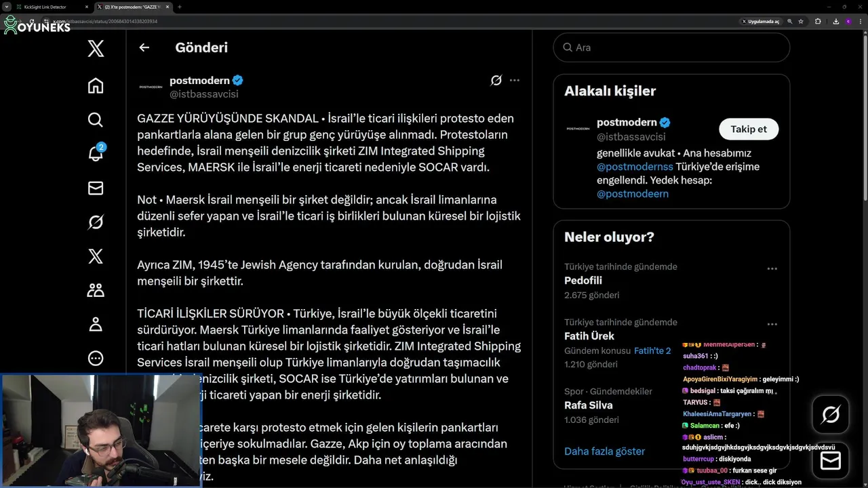Open options for Fatih Ürek trend
Image resolution: width=868 pixels, height=488 pixels.
coord(772,325)
